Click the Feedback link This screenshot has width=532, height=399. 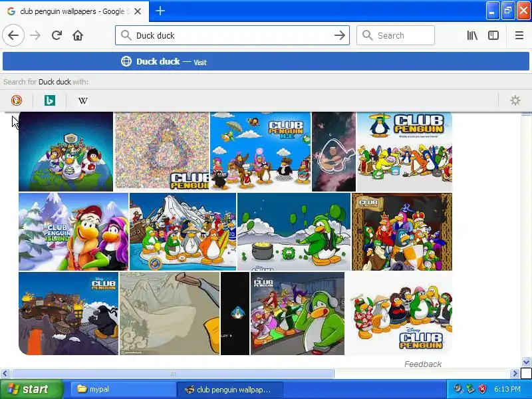(x=423, y=364)
